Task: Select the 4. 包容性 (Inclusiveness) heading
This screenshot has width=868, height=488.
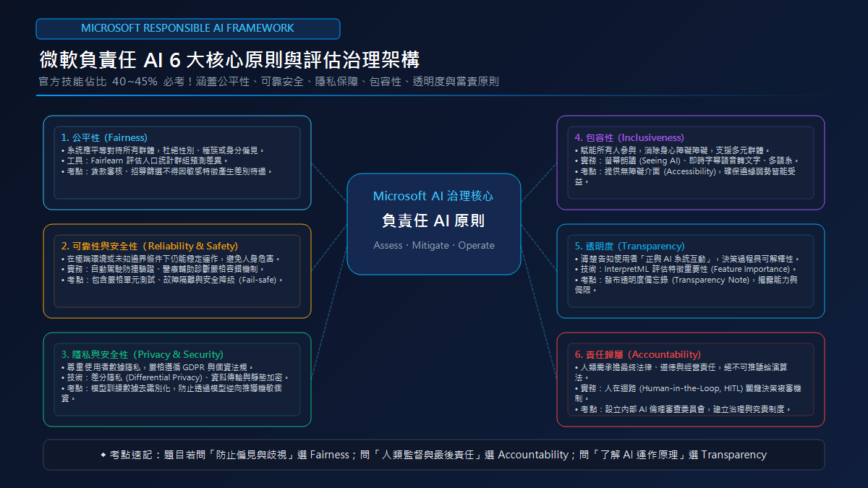Action: point(629,137)
